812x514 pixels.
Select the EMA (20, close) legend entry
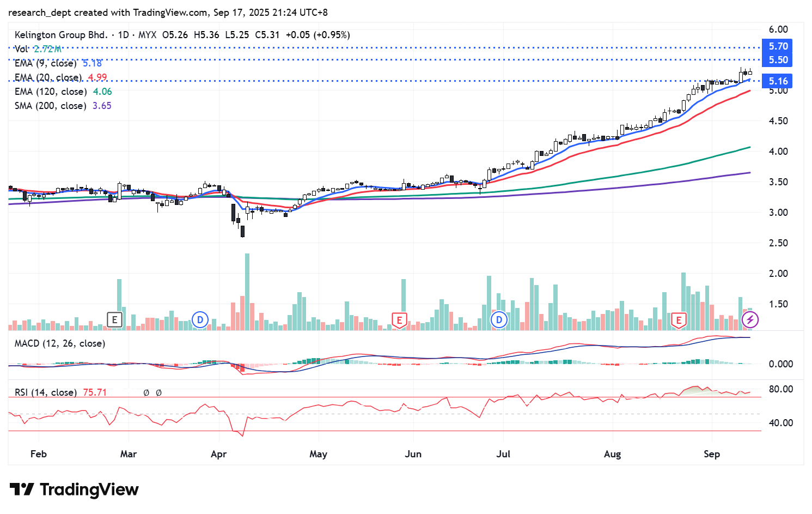[48, 77]
